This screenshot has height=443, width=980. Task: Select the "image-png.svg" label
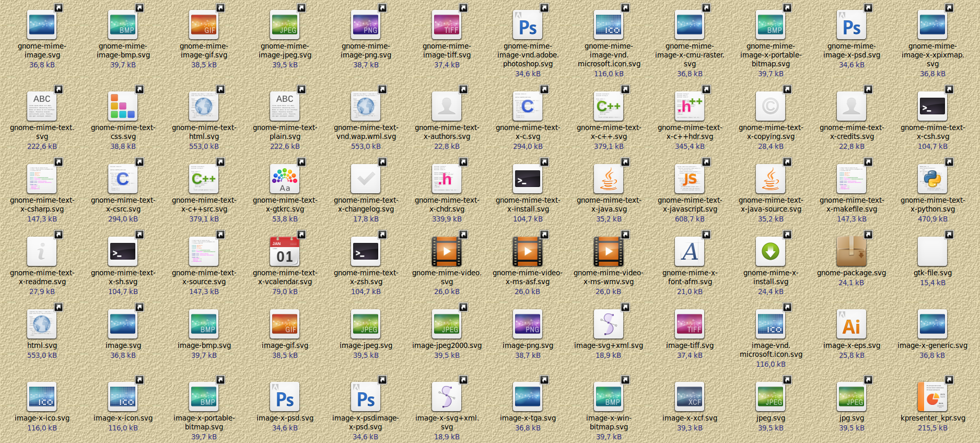point(528,345)
